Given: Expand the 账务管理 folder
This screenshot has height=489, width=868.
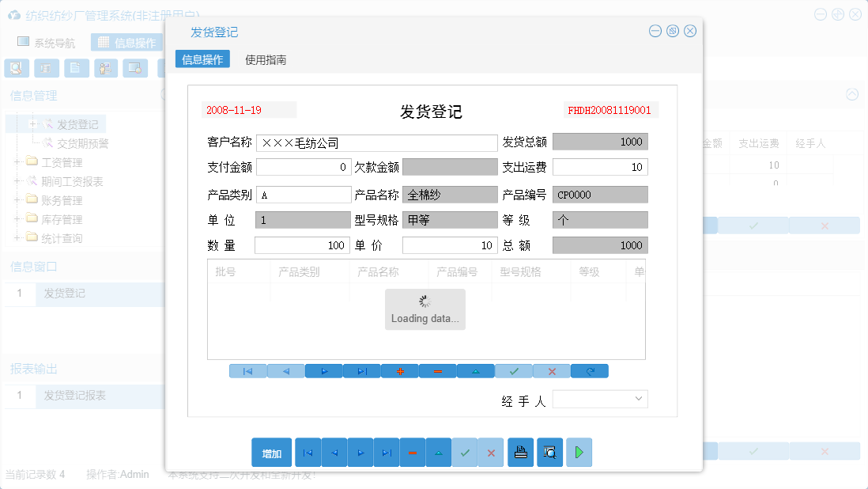Looking at the screenshot, I should coord(17,199).
